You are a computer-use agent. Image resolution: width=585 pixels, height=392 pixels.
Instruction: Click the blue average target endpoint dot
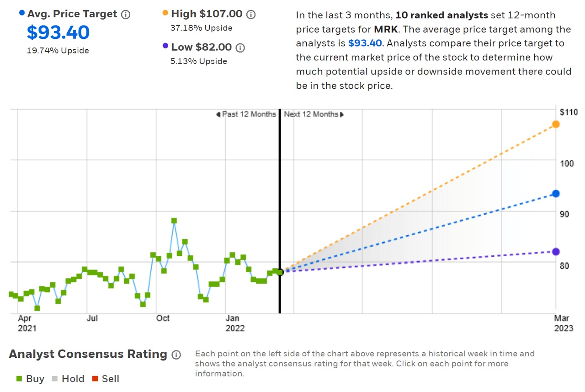556,194
